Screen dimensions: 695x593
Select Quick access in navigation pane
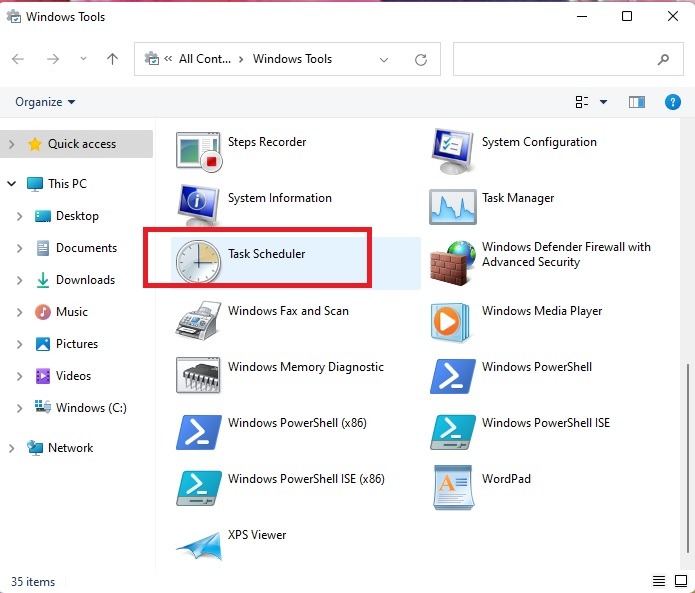(76, 144)
